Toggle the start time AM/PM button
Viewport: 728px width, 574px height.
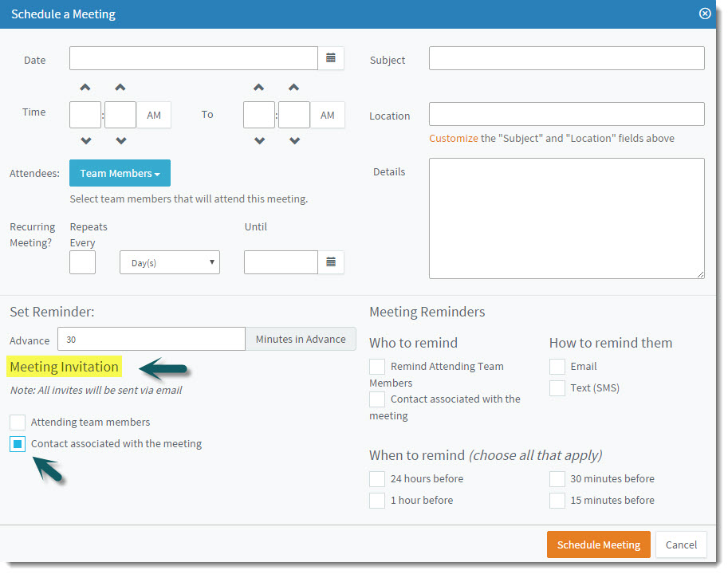click(x=154, y=115)
